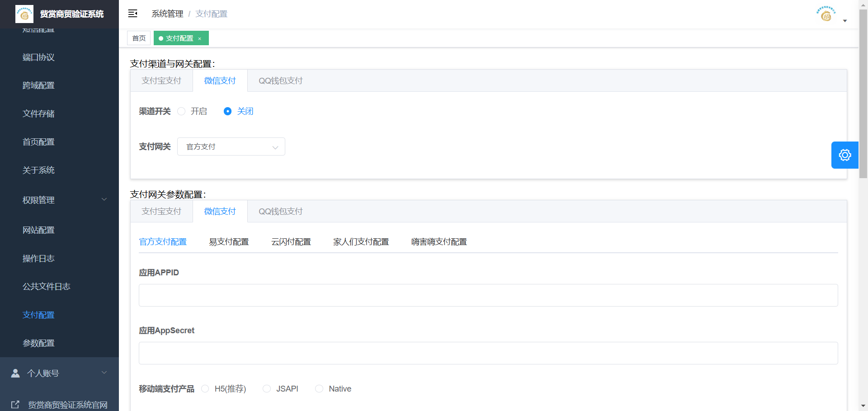This screenshot has width=868, height=411.
Task: Choose H5(推荐) mobile payment product
Action: (205, 389)
